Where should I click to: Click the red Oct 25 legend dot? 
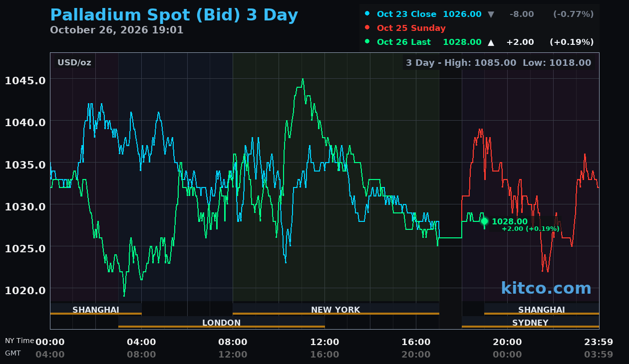(367, 27)
